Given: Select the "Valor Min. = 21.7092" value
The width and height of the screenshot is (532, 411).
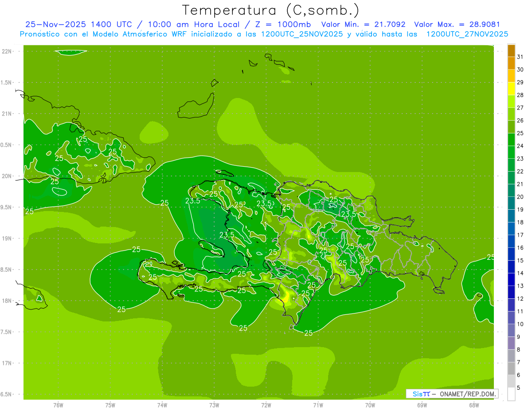Looking at the screenshot, I should tap(363, 24).
